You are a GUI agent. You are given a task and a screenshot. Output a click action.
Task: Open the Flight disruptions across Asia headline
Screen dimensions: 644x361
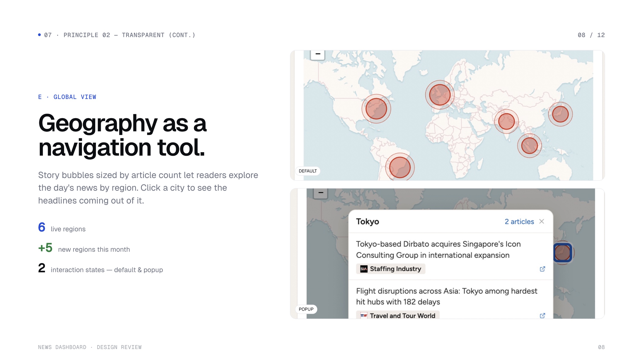446,296
